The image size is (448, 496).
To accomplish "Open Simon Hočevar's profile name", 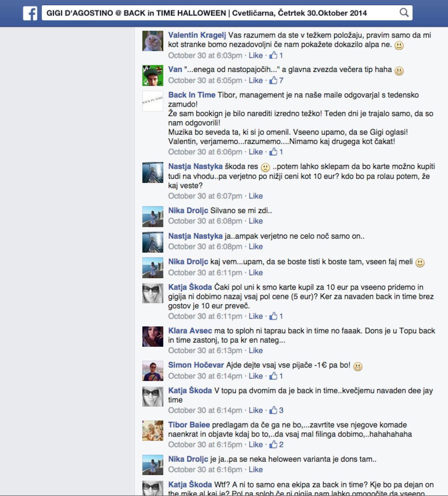I will (196, 365).
